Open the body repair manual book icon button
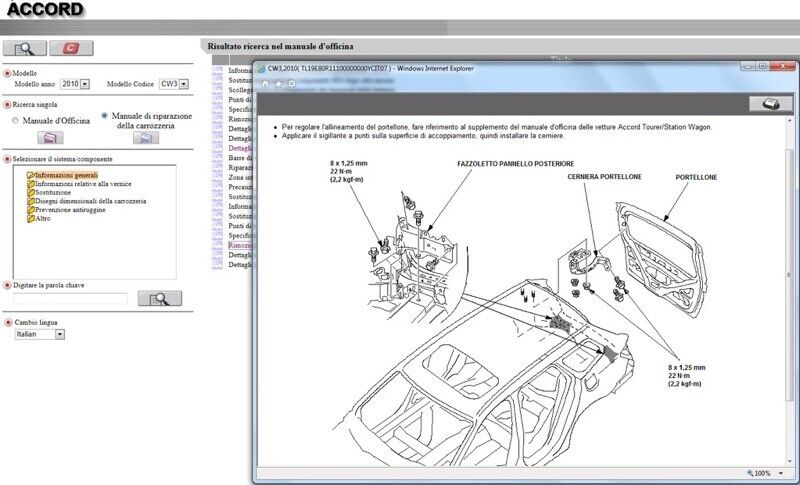The width and height of the screenshot is (800, 485). (x=146, y=138)
